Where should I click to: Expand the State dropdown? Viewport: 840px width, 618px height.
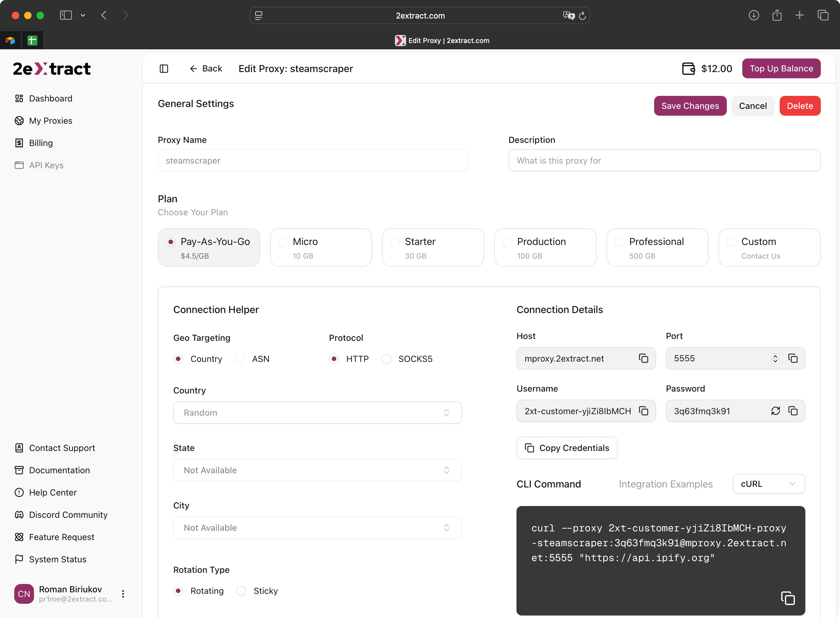click(x=317, y=470)
